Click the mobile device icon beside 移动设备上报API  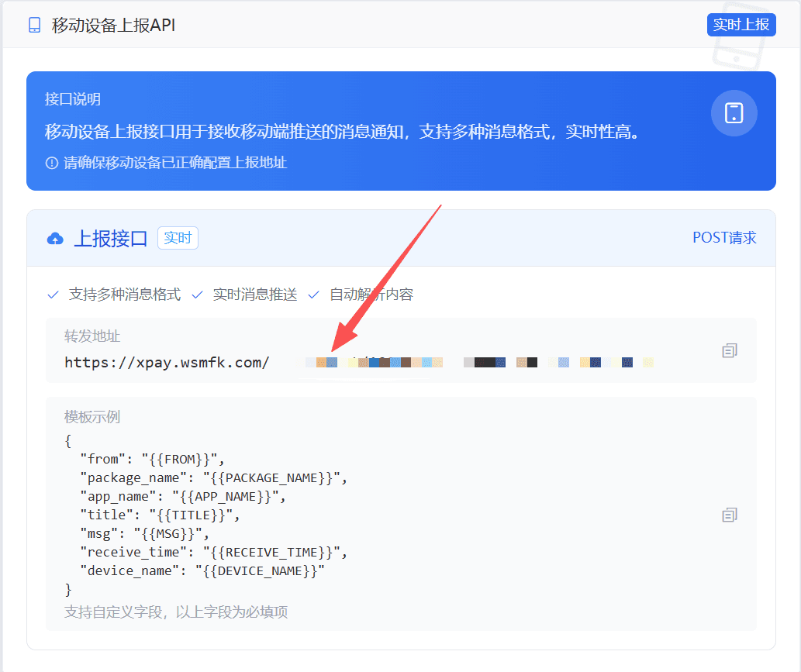[34, 25]
